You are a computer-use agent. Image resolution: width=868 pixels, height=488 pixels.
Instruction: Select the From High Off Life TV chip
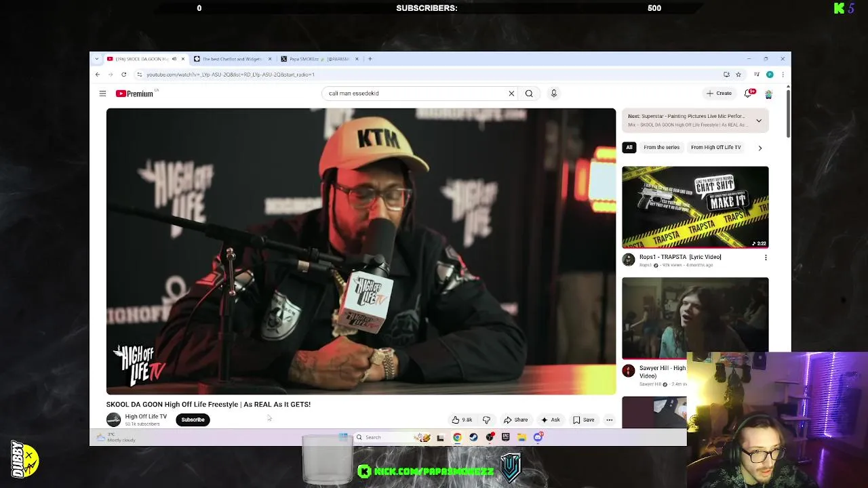coord(716,147)
